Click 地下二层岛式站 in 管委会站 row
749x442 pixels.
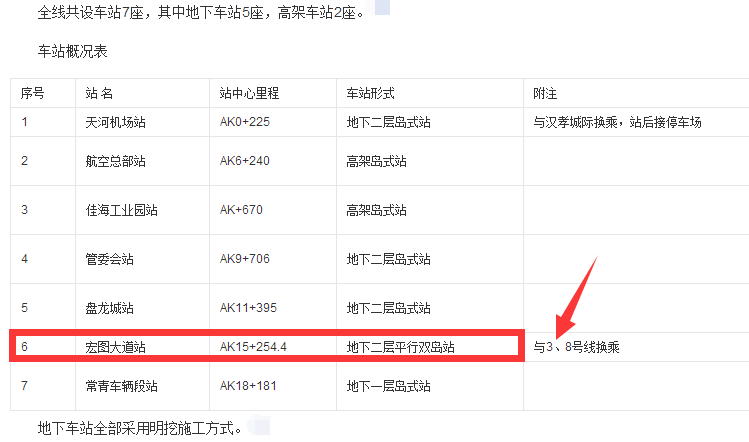(389, 259)
